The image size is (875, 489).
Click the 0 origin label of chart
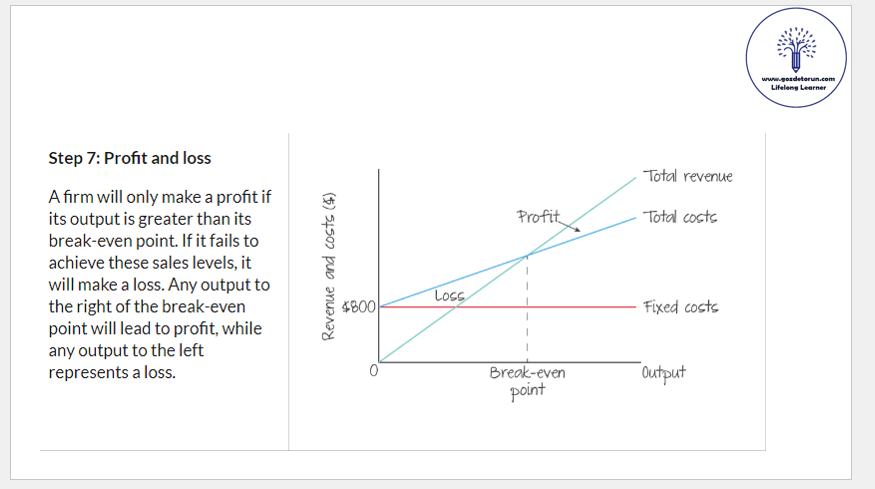pyautogui.click(x=372, y=372)
